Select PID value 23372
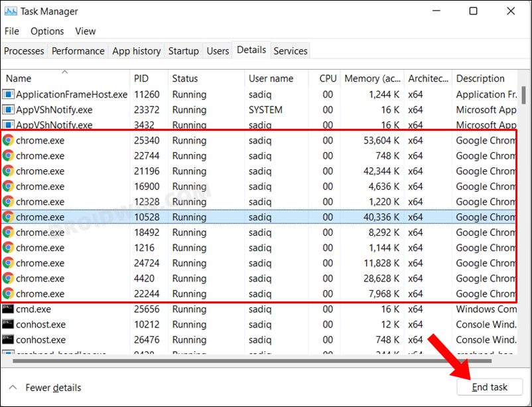The image size is (532, 407). pyautogui.click(x=147, y=110)
